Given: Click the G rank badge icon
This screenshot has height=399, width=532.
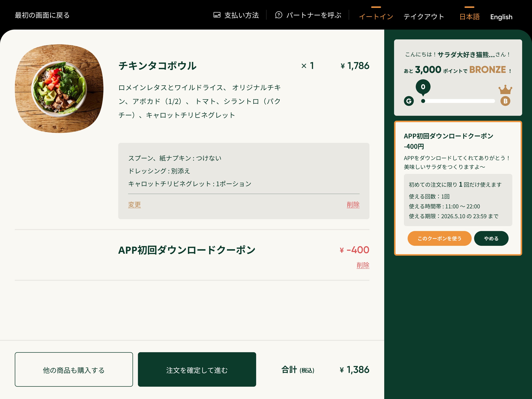Looking at the screenshot, I should [x=409, y=101].
